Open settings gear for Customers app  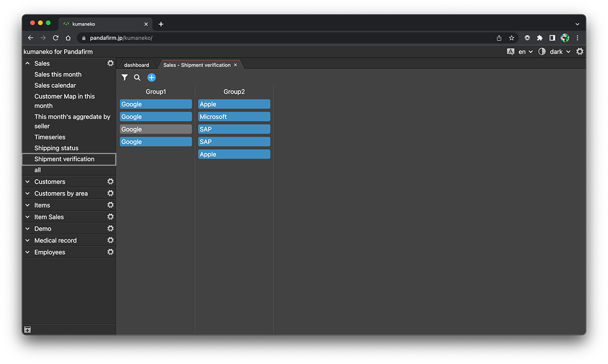point(110,182)
